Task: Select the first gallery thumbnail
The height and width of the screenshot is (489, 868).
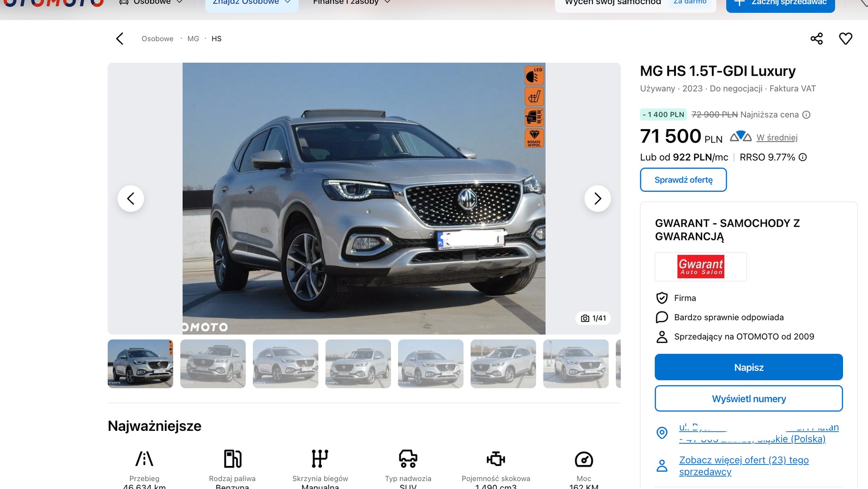Action: (140, 364)
